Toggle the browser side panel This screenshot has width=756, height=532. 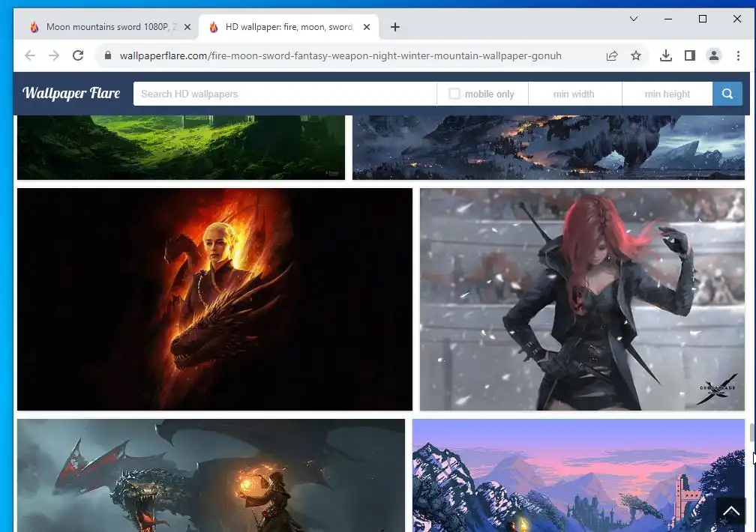coord(690,55)
